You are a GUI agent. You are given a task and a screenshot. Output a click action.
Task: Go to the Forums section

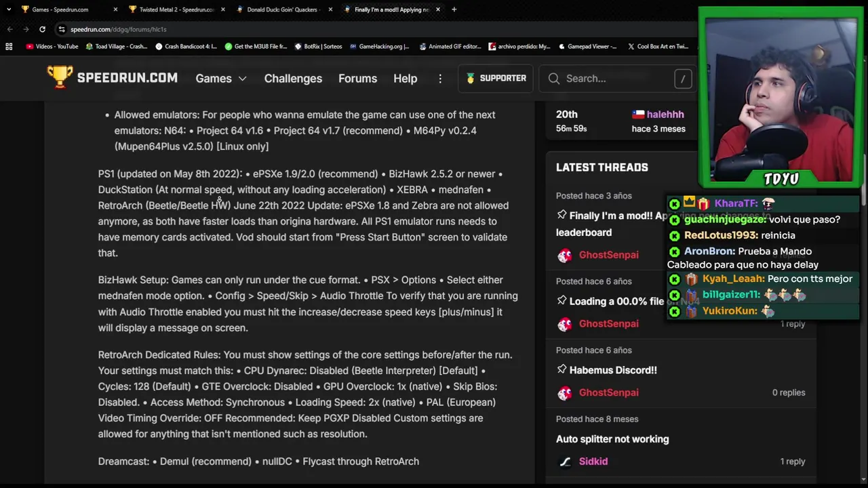click(357, 79)
